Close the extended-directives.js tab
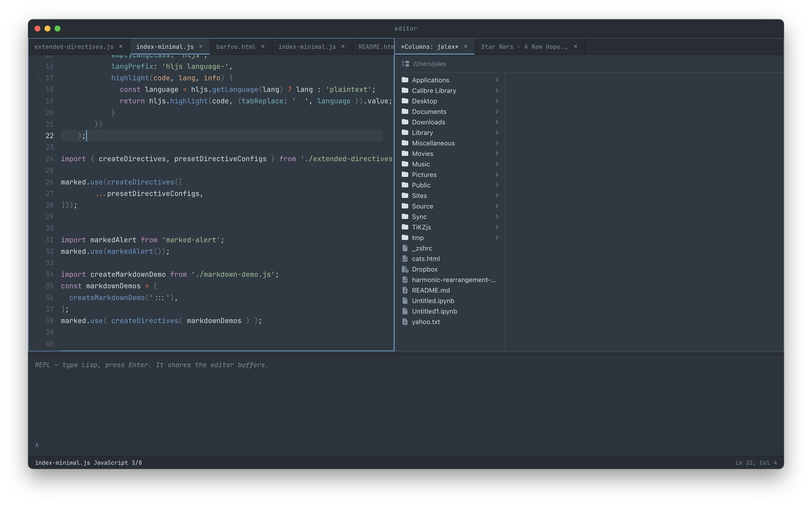Viewport: 812px width, 506px height. point(121,47)
